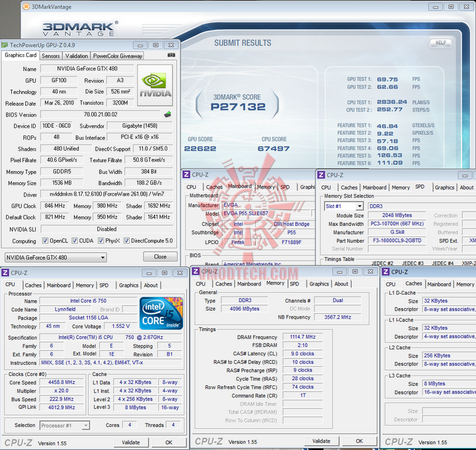
Task: Click the CPU-Z icon of the Memory timings window
Action: pyautogui.click(x=196, y=272)
